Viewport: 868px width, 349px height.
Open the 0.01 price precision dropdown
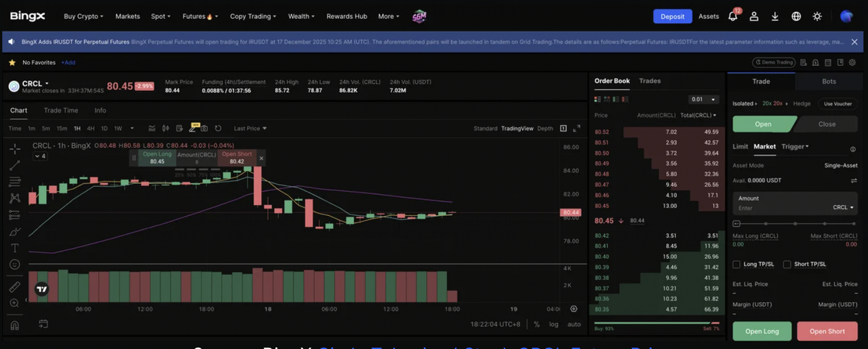point(703,100)
